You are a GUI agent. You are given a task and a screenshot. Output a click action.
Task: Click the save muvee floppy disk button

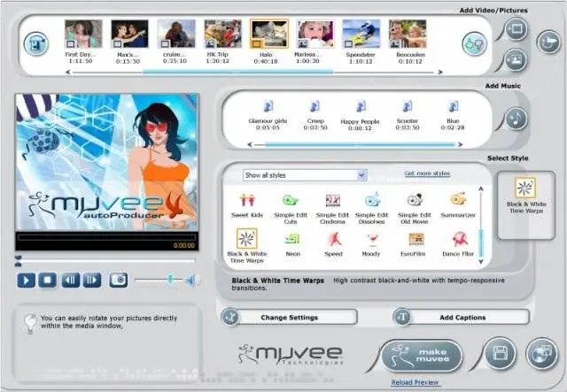[500, 353]
